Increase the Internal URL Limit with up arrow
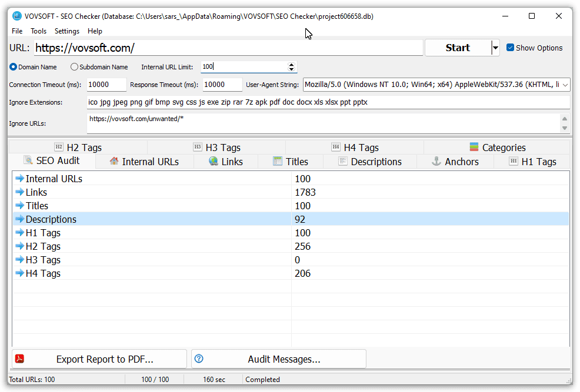This screenshot has height=392, width=580. coord(292,64)
